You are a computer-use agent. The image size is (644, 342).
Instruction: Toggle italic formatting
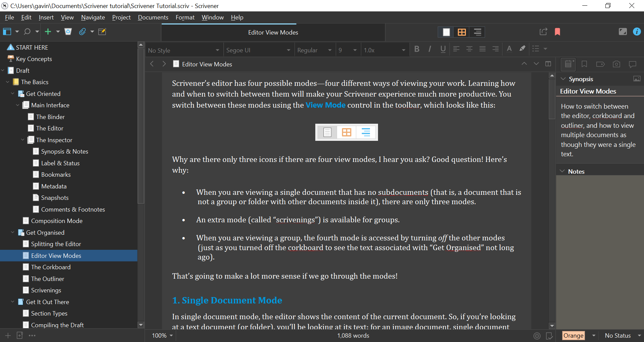click(430, 49)
